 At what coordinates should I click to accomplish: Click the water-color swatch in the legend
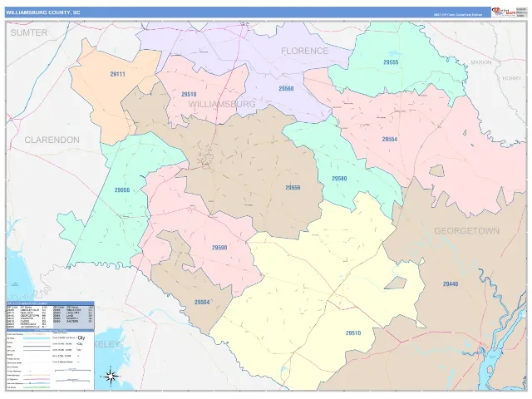[37, 338]
